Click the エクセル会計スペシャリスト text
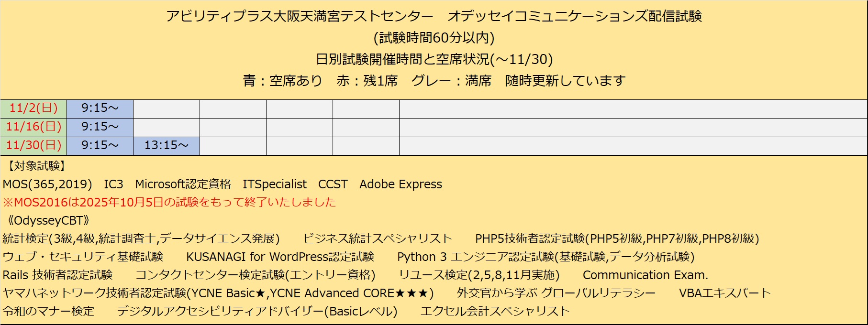 pos(495,311)
